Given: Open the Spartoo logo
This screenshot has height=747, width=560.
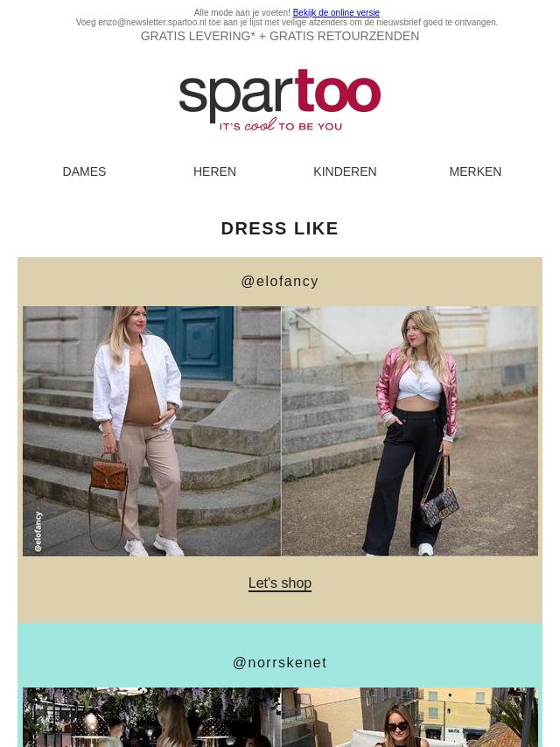Looking at the screenshot, I should click(280, 100).
